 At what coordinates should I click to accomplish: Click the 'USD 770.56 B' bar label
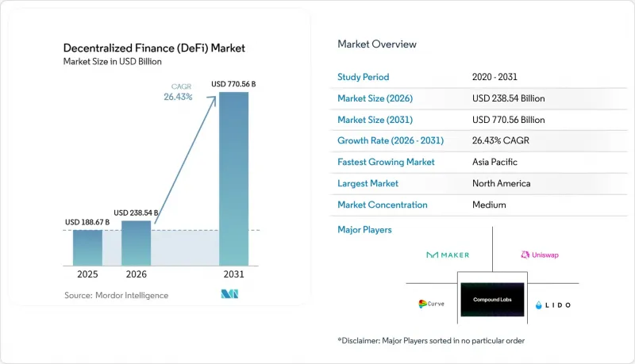233,84
